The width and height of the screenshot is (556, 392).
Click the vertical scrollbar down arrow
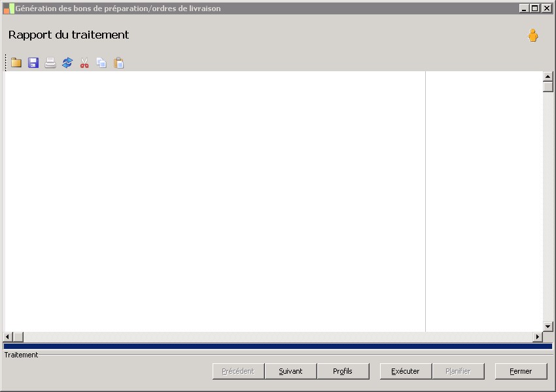click(x=548, y=327)
